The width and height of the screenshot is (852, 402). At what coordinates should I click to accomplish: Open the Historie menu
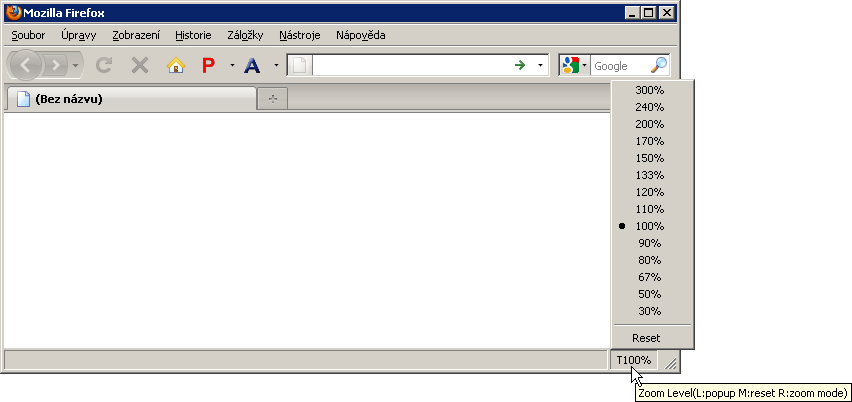[193, 35]
